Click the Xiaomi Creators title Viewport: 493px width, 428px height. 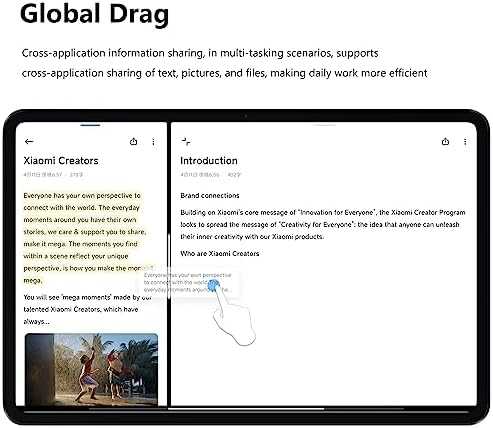[61, 161]
